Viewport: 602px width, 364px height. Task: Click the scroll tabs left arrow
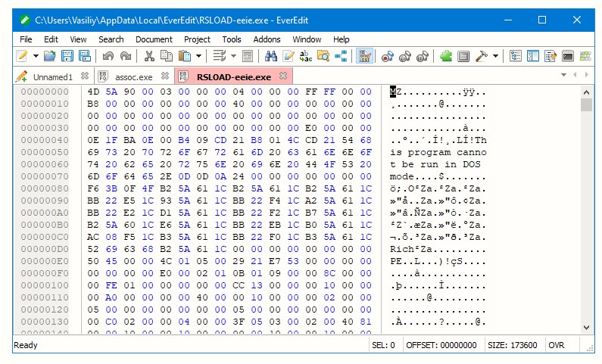tap(575, 75)
